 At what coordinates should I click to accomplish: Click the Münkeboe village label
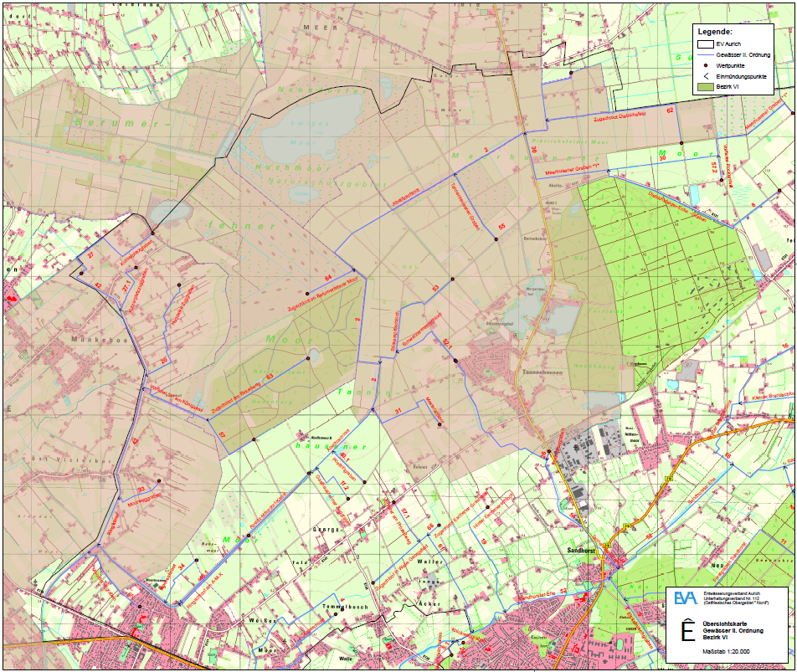100,339
